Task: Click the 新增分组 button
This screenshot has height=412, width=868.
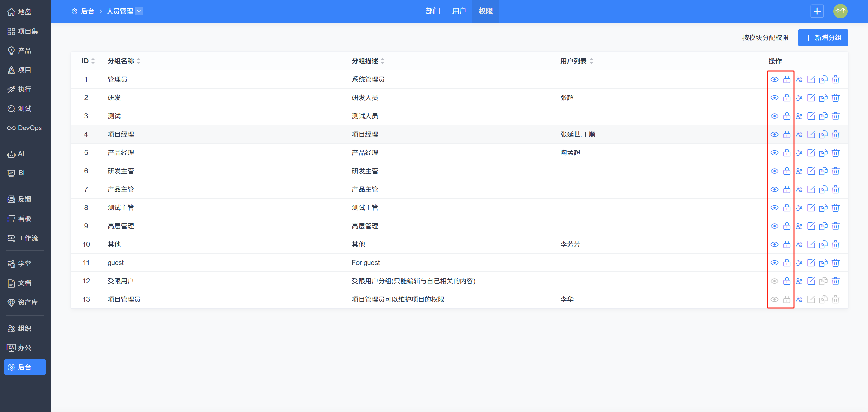Action: pos(823,38)
